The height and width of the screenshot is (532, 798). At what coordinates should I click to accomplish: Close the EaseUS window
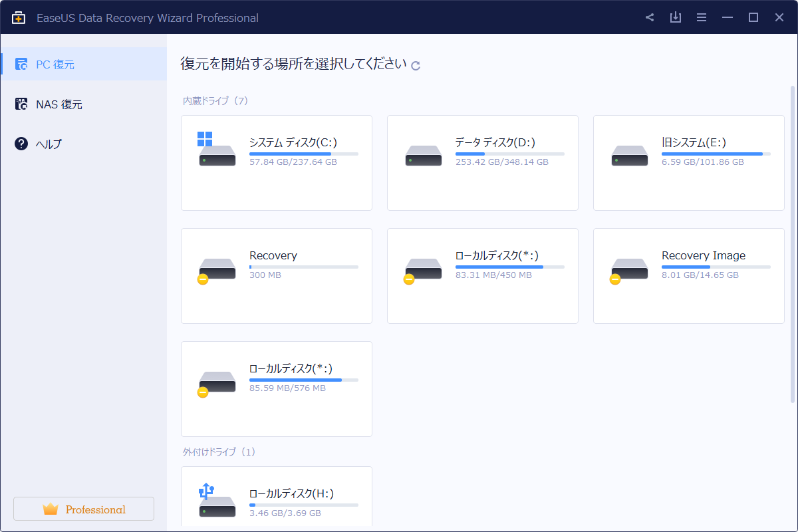[x=779, y=18]
